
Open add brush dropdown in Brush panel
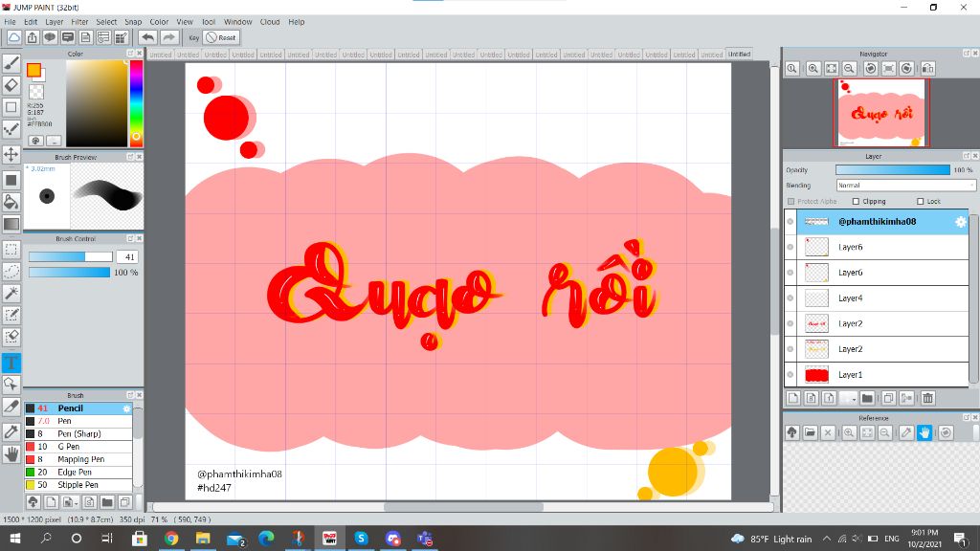tap(77, 502)
